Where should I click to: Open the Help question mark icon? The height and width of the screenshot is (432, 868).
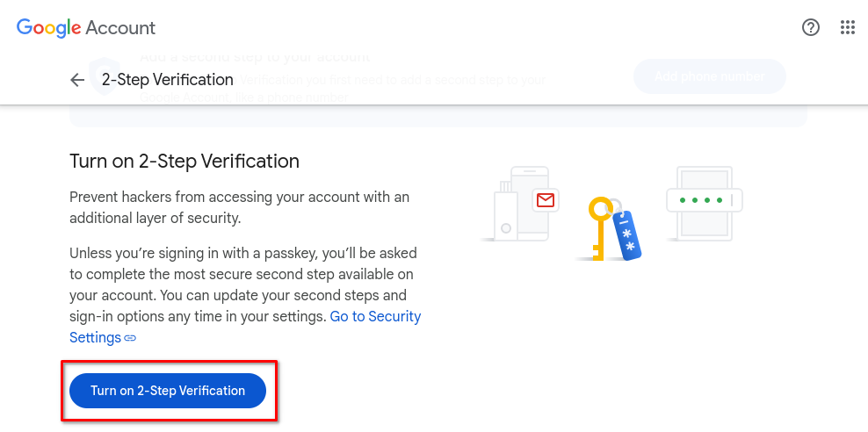(x=810, y=27)
